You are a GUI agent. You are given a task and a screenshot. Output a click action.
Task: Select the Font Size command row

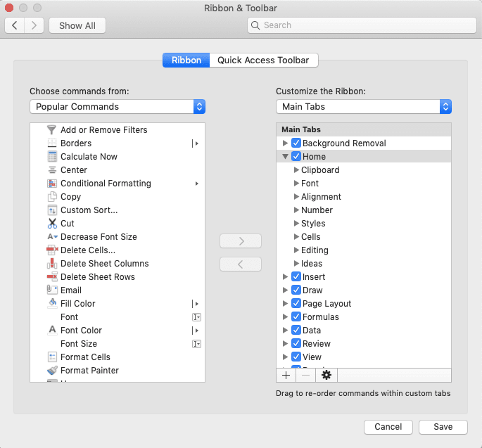tap(118, 343)
